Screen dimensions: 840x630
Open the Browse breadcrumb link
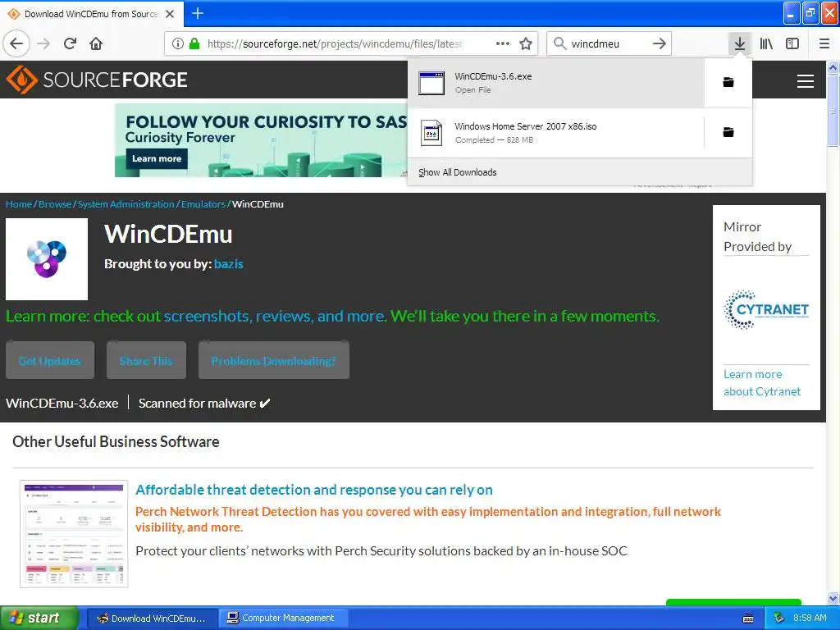[55, 204]
